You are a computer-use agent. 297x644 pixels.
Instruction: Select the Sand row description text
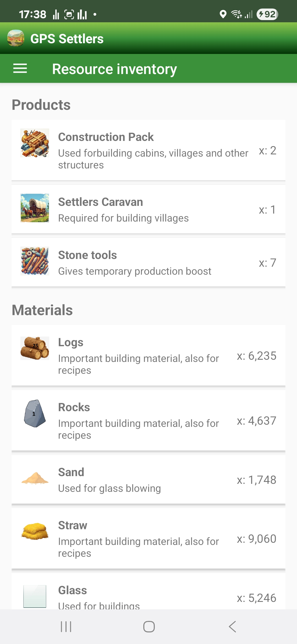pos(109,489)
